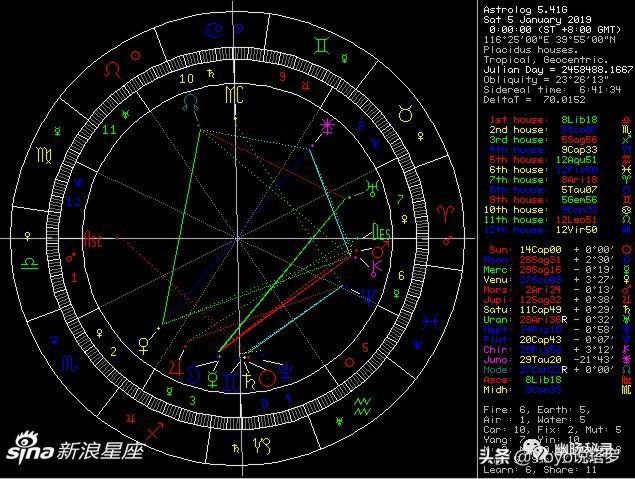Click the blue Pluto glyph beside the Sun
Image resolution: width=635 pixels, height=479 pixels.
[x=286, y=373]
